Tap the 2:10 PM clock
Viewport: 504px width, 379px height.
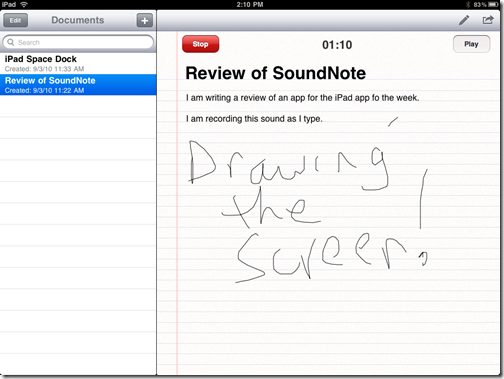pos(250,4)
